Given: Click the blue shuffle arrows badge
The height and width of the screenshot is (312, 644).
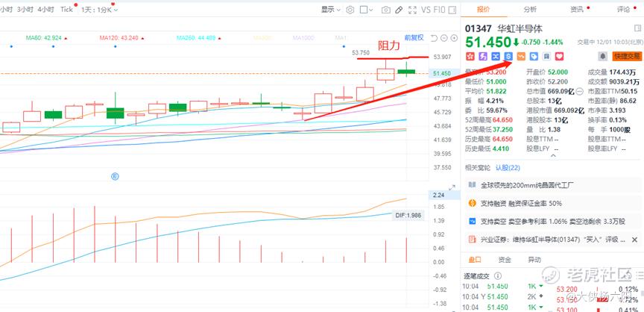Looking at the screenshot, I should [x=496, y=56].
